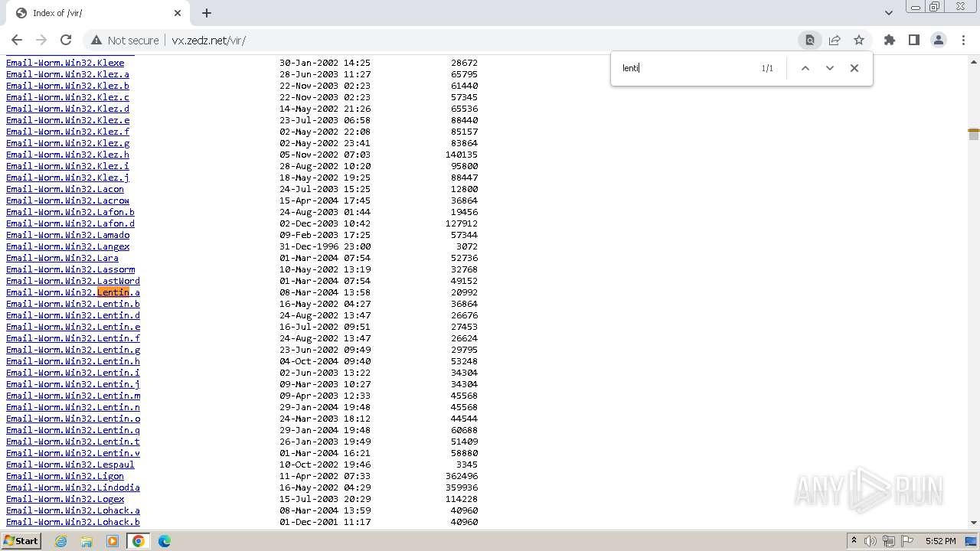Screen dimensions: 980x551
Task: Click the 1/1 find match count
Action: (767, 68)
